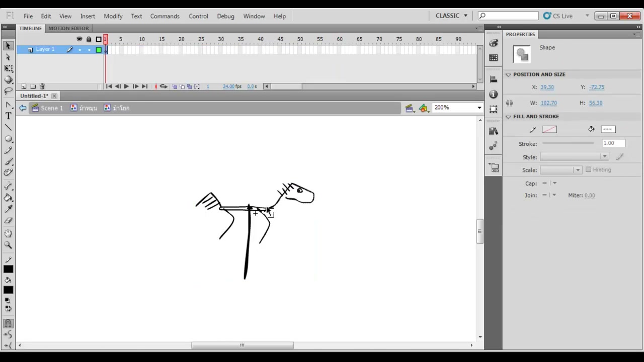Delete layer trash button
The width and height of the screenshot is (644, 362).
[42, 86]
